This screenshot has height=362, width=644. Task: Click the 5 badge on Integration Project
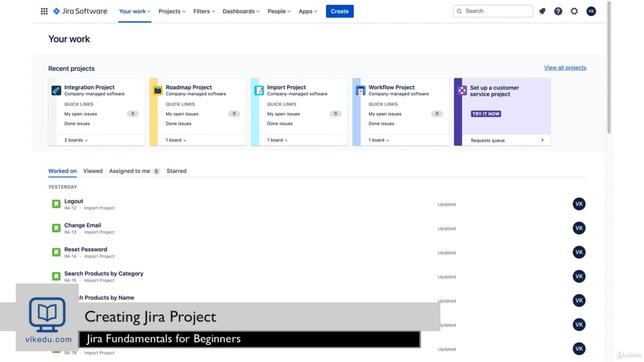tap(133, 114)
